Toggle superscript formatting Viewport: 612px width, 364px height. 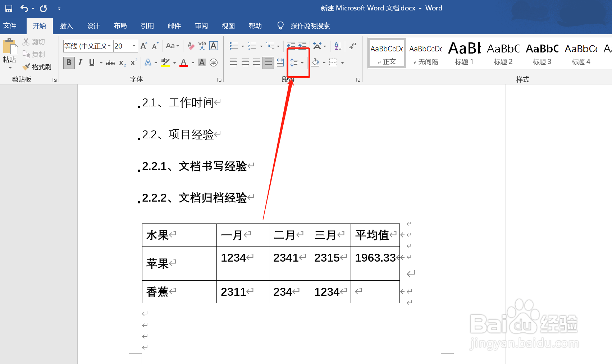134,63
